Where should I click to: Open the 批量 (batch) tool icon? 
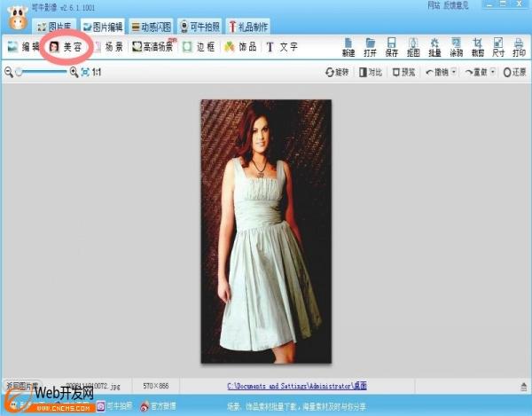point(434,46)
